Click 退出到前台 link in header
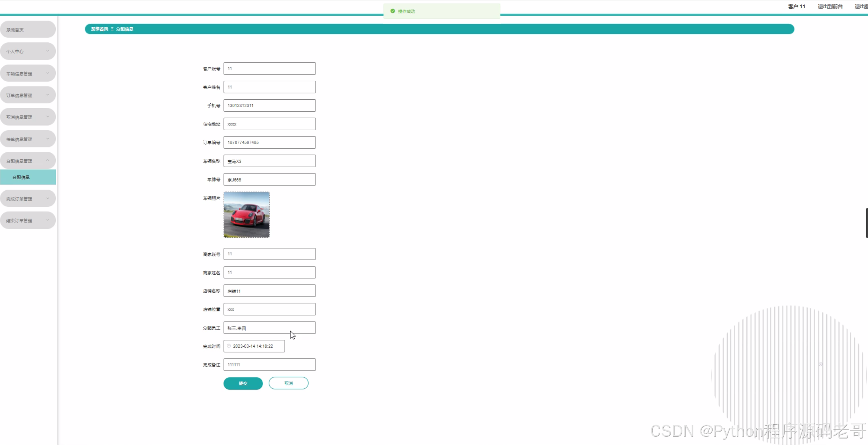This screenshot has width=868, height=445. click(830, 6)
